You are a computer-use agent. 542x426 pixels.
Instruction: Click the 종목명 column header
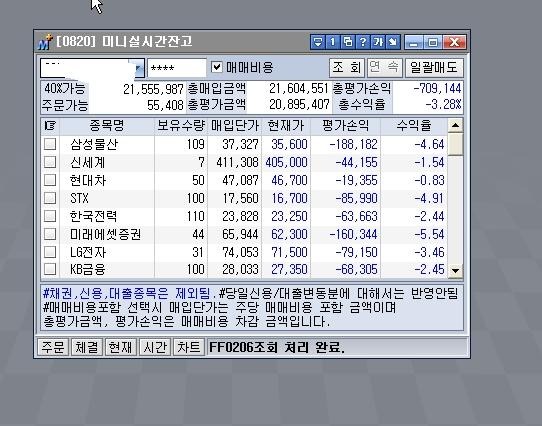[107, 125]
